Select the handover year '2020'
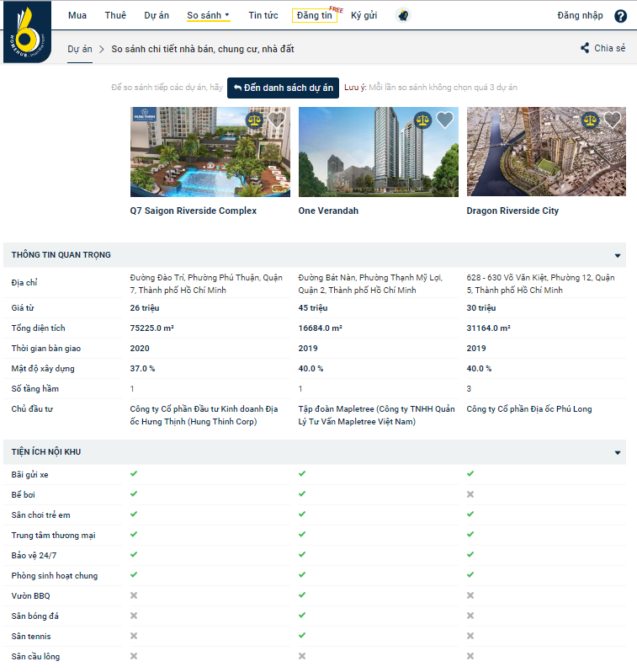 pos(140,348)
